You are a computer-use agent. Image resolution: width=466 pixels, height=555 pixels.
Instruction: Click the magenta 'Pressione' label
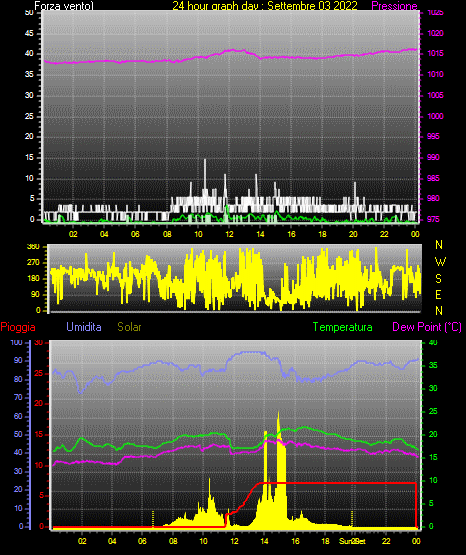pyautogui.click(x=394, y=6)
